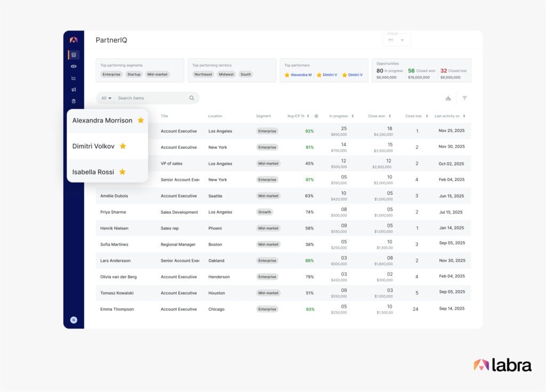Open the clipboard icon in the sidebar
Viewport: 546px width, 392px height.
pyautogui.click(x=74, y=100)
